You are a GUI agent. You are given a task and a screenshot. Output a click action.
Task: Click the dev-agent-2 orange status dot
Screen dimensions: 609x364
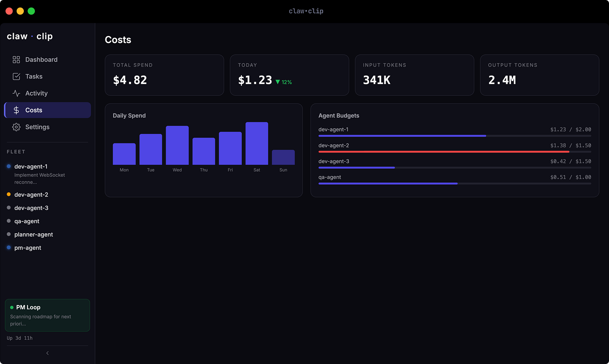click(x=9, y=194)
